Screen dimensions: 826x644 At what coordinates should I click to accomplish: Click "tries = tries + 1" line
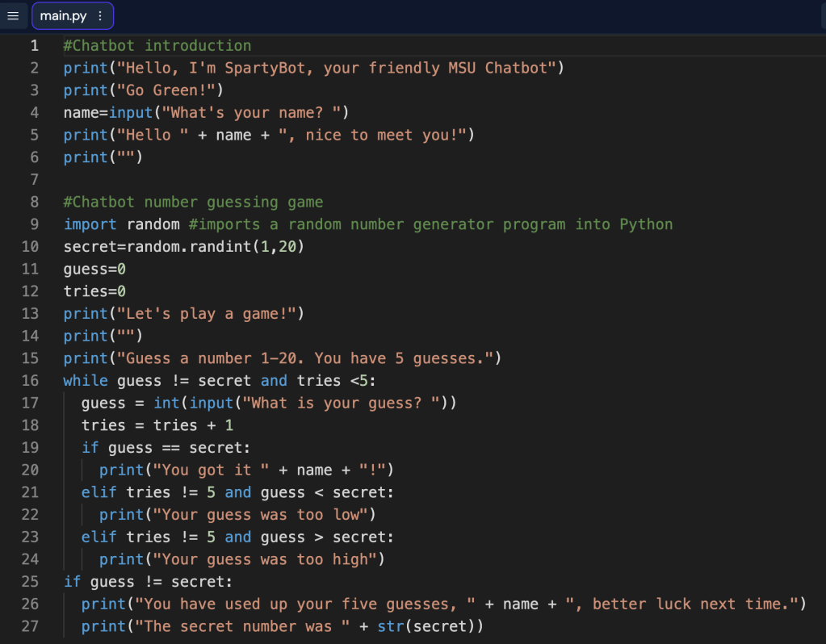pyautogui.click(x=157, y=425)
